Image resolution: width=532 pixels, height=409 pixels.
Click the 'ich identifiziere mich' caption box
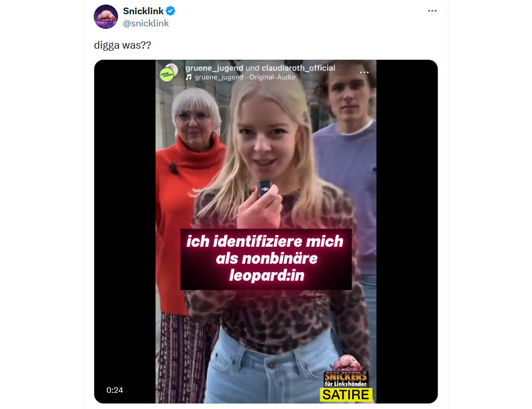[x=266, y=259]
